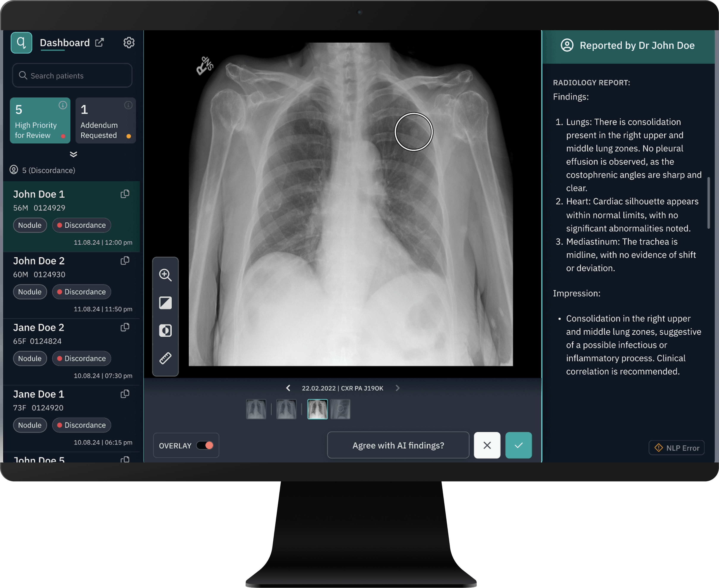Screen dimensions: 719x588
Task: Click Discordance tag on John Doe 1
Action: click(81, 225)
